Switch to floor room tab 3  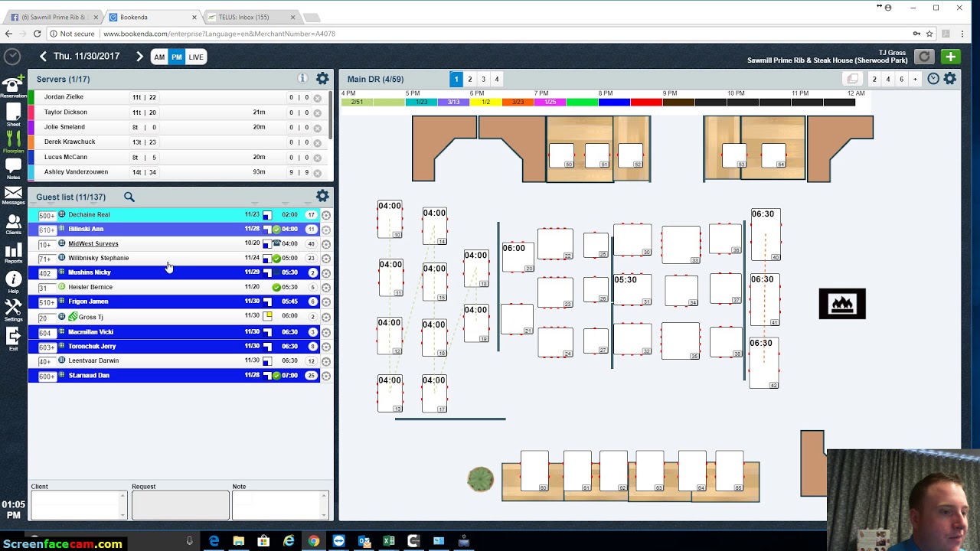483,79
